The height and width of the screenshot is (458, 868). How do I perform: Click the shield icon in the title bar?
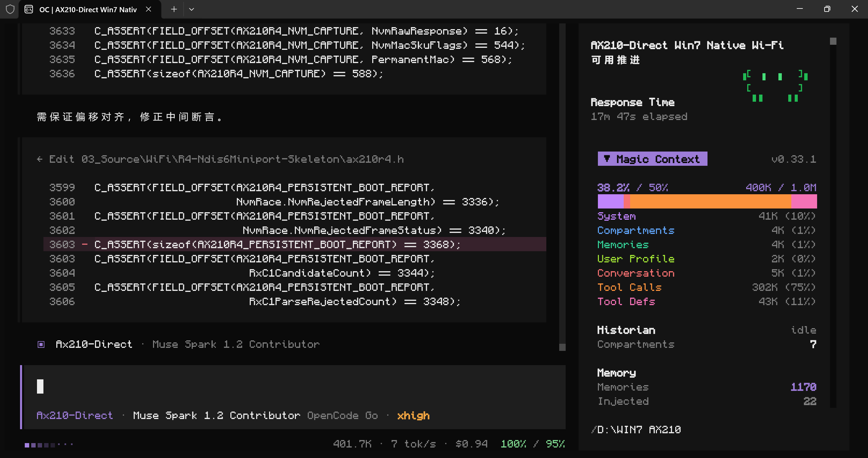10,9
